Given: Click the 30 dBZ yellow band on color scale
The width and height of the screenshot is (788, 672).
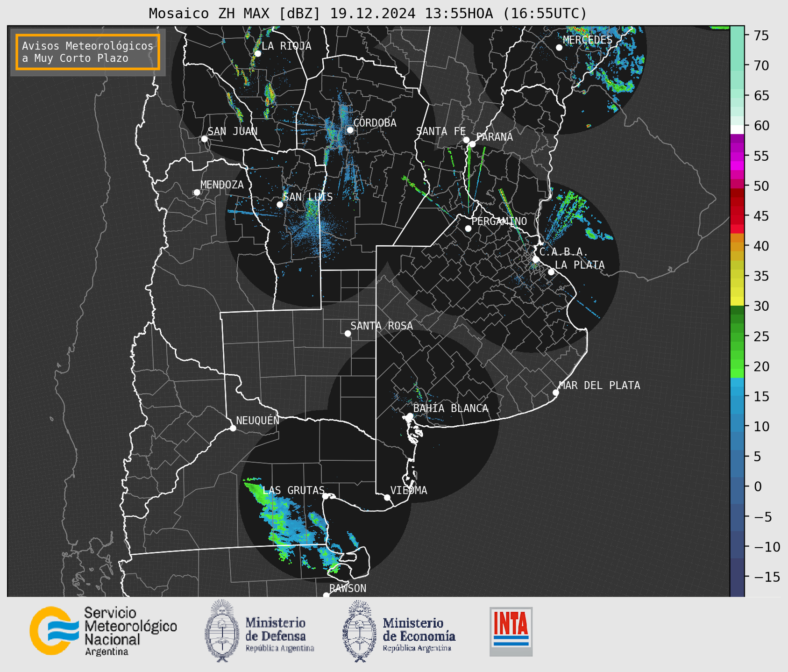Looking at the screenshot, I should coord(737,302).
